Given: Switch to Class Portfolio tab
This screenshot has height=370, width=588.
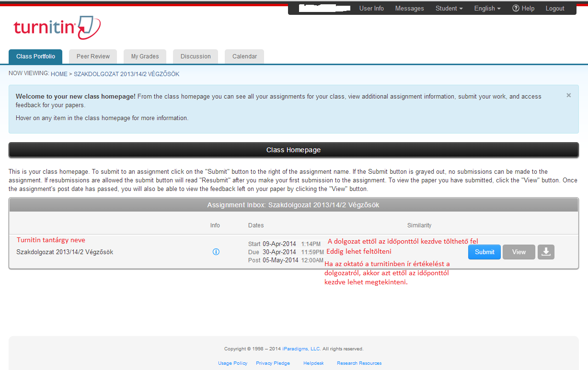Looking at the screenshot, I should pos(35,56).
